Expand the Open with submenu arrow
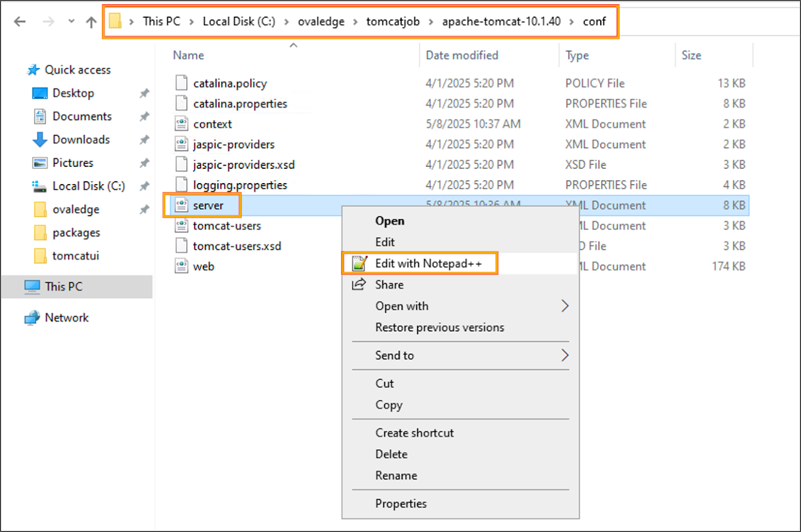The width and height of the screenshot is (801, 532). (565, 306)
